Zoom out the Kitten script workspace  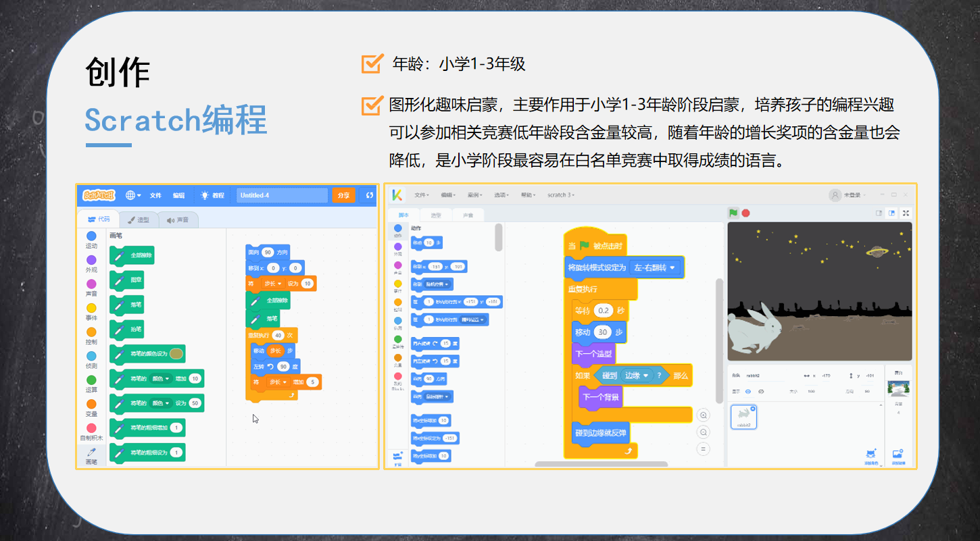tap(704, 432)
